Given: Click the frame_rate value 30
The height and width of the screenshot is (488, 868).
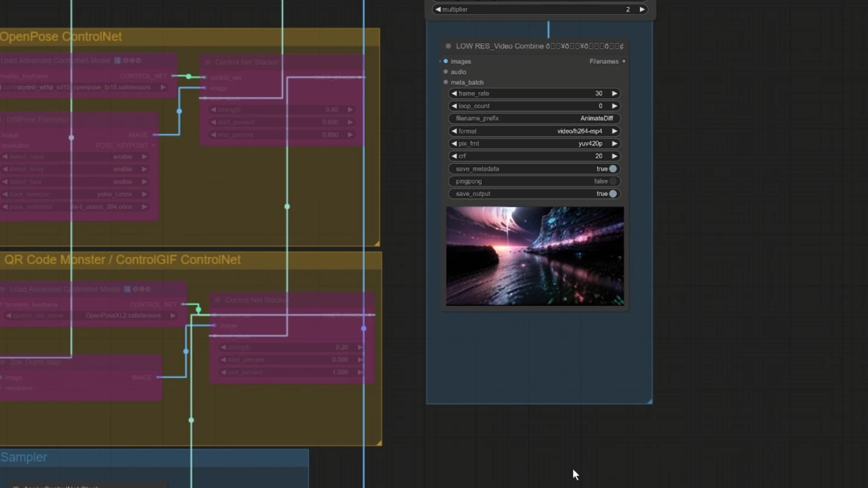Looking at the screenshot, I should point(599,93).
